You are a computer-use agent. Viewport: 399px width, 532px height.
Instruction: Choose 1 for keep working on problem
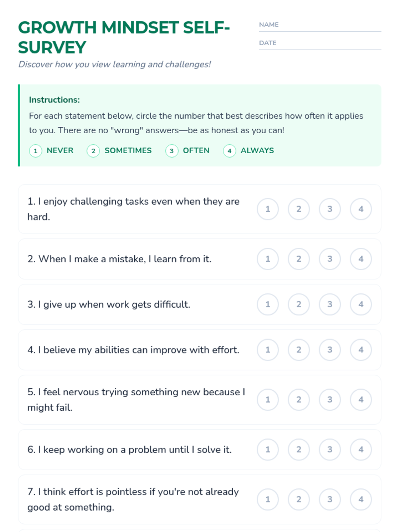268,450
